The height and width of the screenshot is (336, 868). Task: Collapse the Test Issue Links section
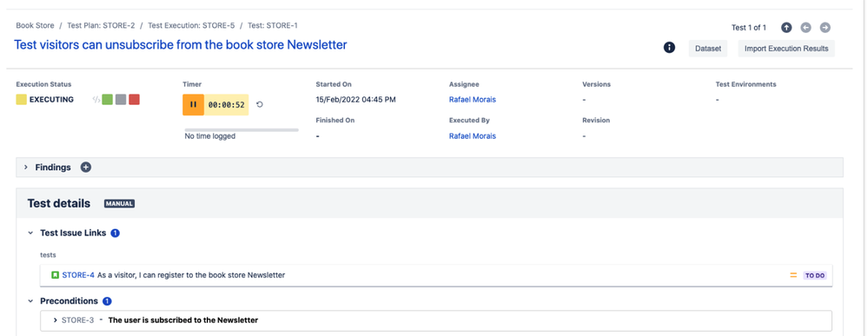[x=30, y=233]
